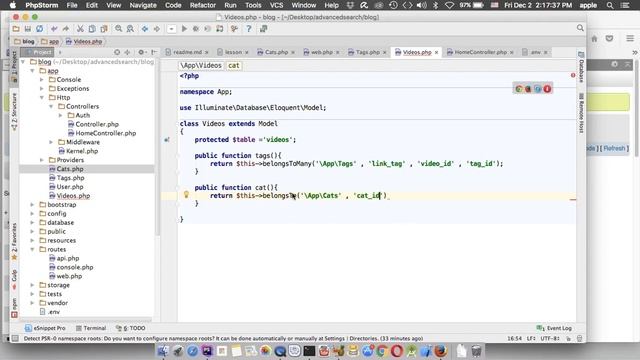640x360 pixels.
Task: Click the navigate Forward arrow icon
Action: [x=157, y=29]
